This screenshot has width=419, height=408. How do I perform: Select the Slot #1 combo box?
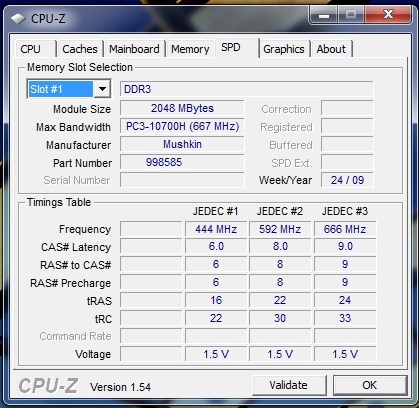(x=69, y=89)
